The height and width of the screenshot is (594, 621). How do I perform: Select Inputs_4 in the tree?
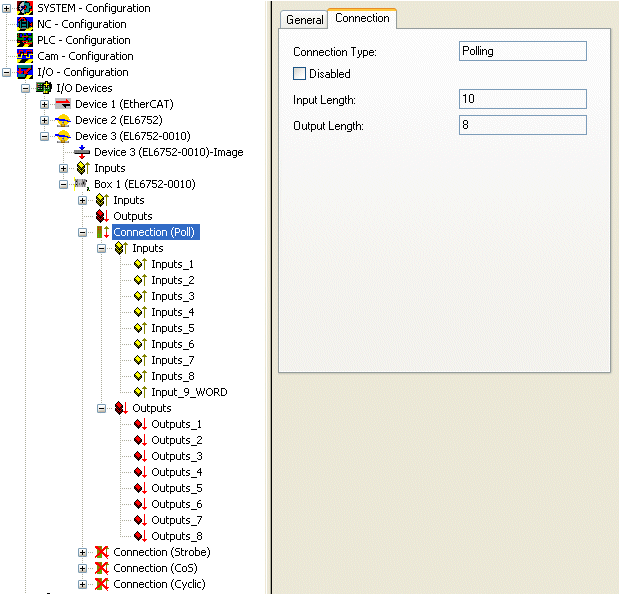(x=173, y=312)
